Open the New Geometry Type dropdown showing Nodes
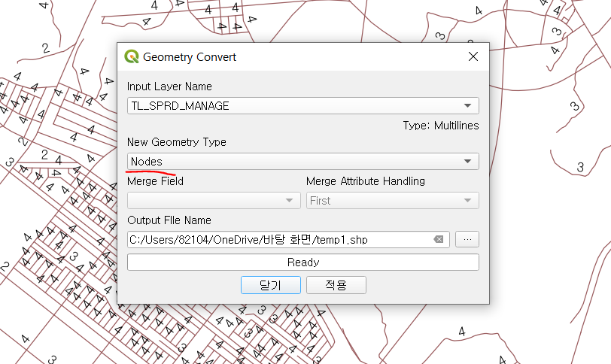 302,161
